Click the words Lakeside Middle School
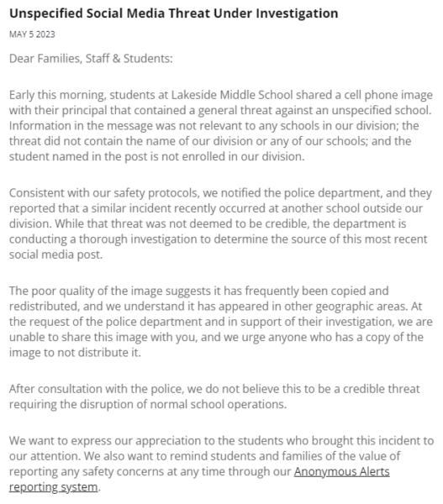 coord(232,95)
